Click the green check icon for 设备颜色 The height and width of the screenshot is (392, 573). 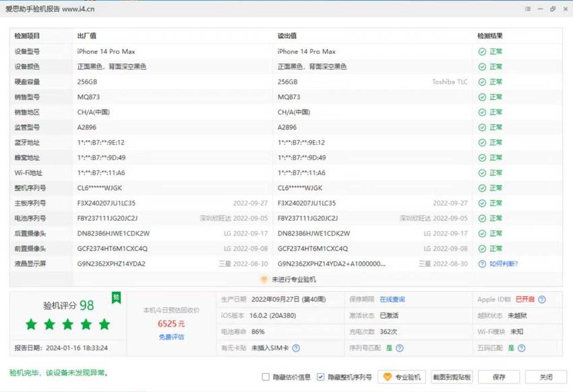[x=482, y=67]
